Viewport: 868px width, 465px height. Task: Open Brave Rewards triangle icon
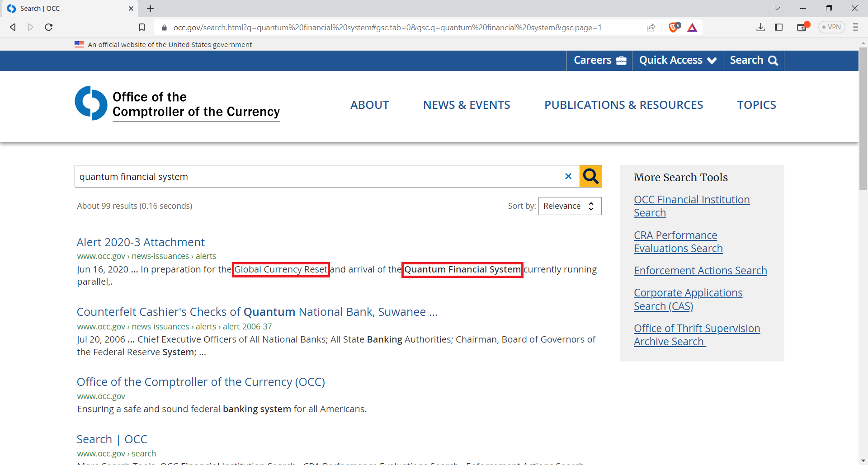pos(692,28)
